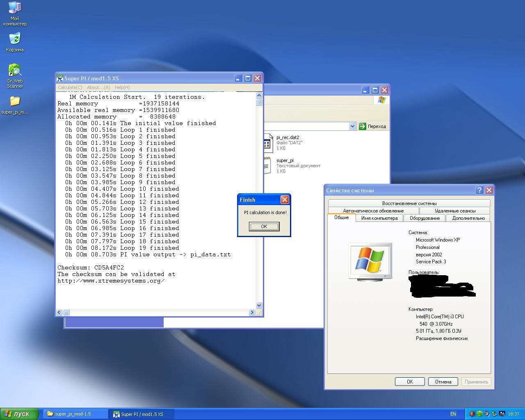The image size is (525, 420).
Task: Open the green Dr.Web shield tray icon
Action: [479, 414]
